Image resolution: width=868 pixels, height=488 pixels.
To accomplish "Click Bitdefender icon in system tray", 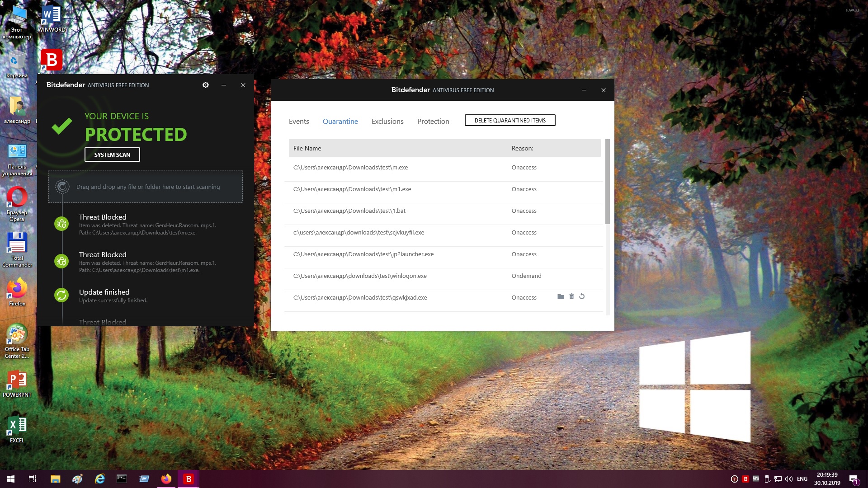I will pyautogui.click(x=745, y=479).
